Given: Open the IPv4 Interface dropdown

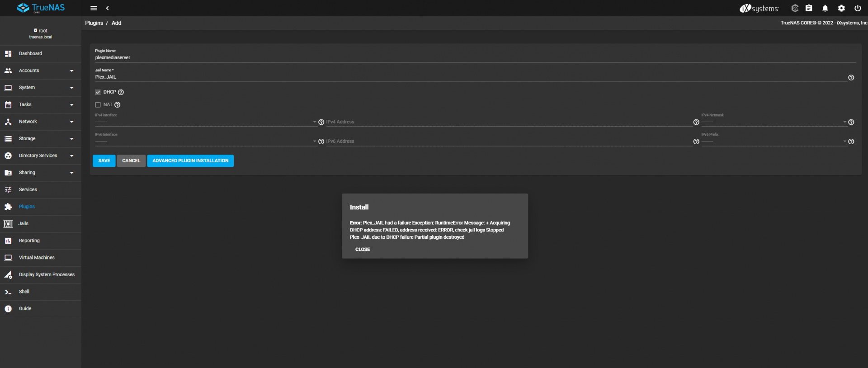Looking at the screenshot, I should click(206, 122).
